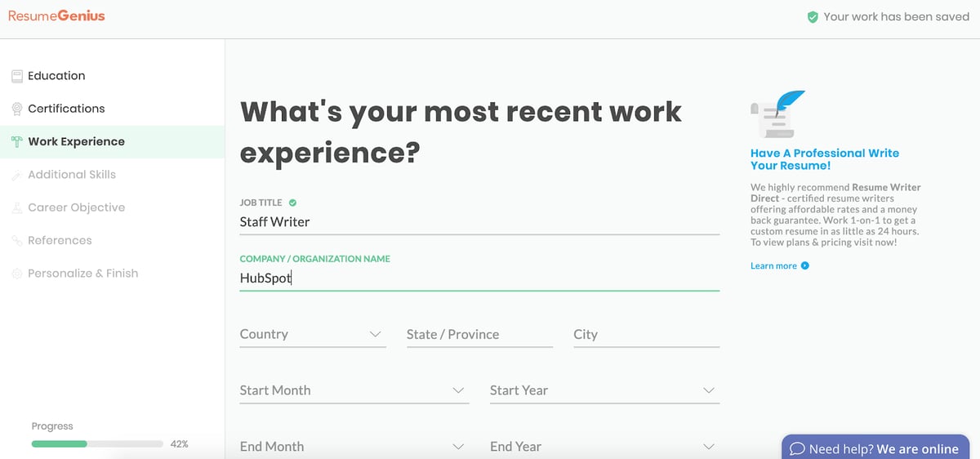Expand the End Year dropdown

click(x=604, y=447)
